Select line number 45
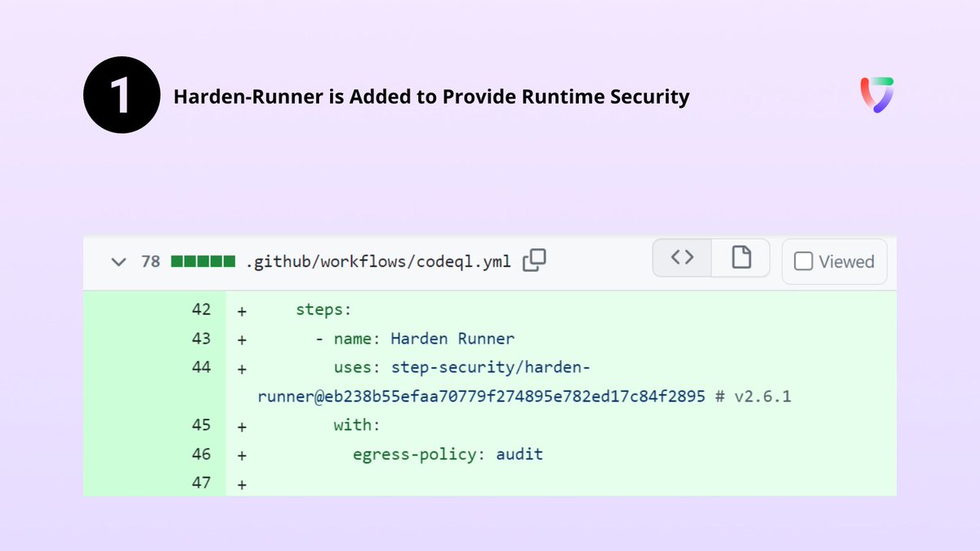 [201, 424]
